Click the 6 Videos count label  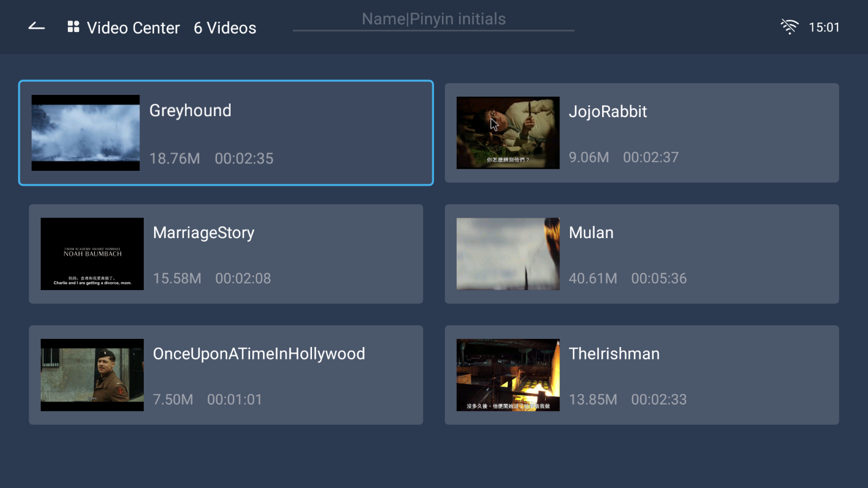[225, 28]
